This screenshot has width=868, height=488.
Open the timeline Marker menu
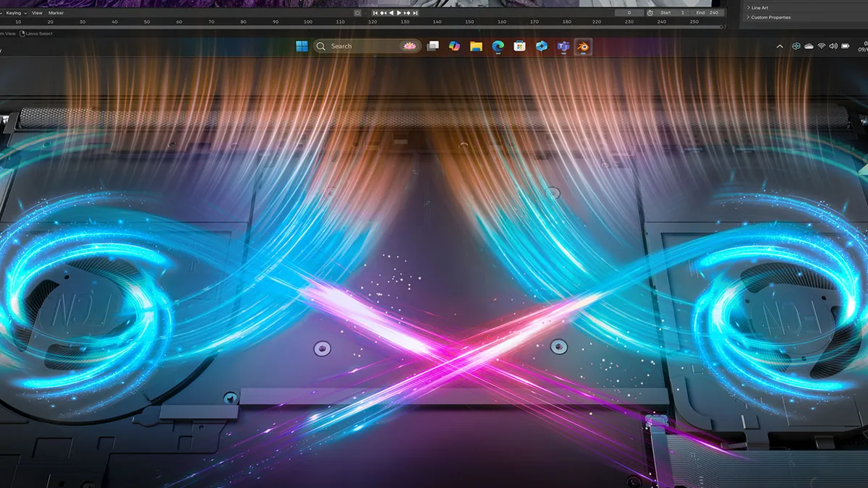click(56, 13)
